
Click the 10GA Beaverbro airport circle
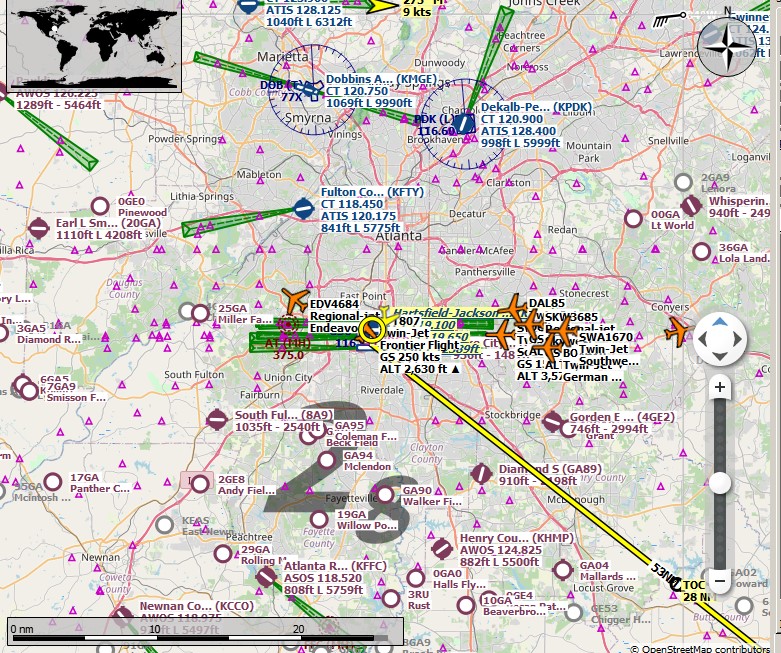click(x=466, y=606)
